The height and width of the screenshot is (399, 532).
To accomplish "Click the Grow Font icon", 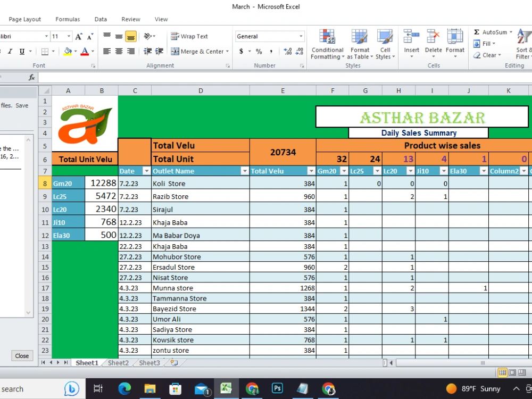I will click(78, 36).
